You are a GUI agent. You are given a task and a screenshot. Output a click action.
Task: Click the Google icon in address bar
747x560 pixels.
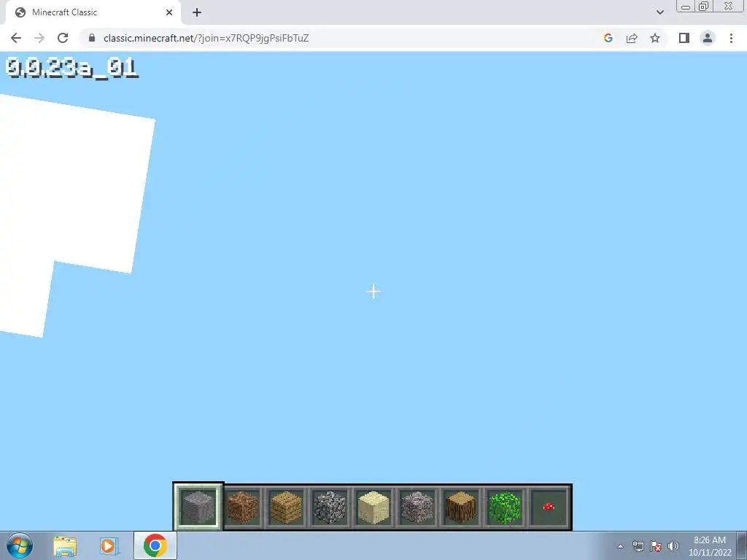pyautogui.click(x=608, y=38)
